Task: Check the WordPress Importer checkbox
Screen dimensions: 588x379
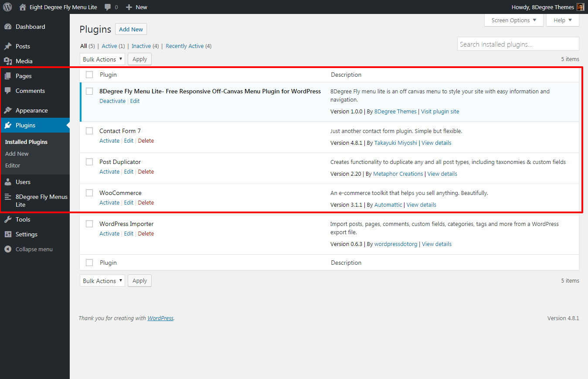Action: click(x=89, y=224)
